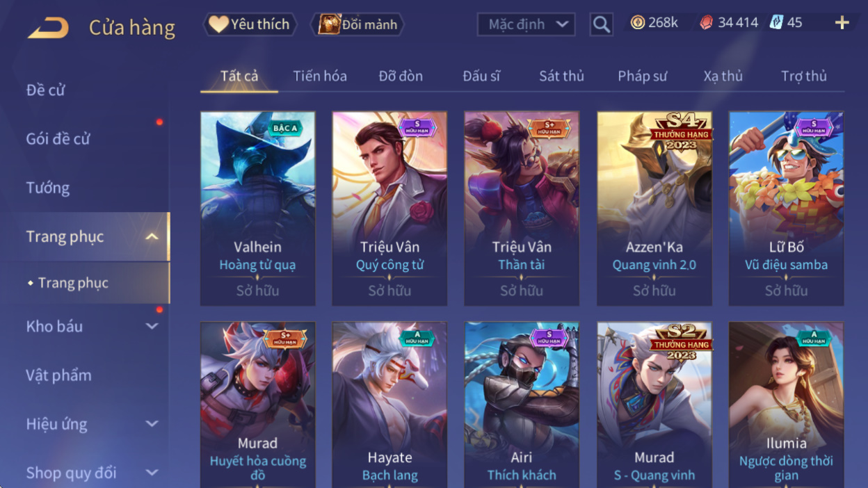Click the blue voucher ticket icon
This screenshot has height=488, width=868.
coord(776,23)
